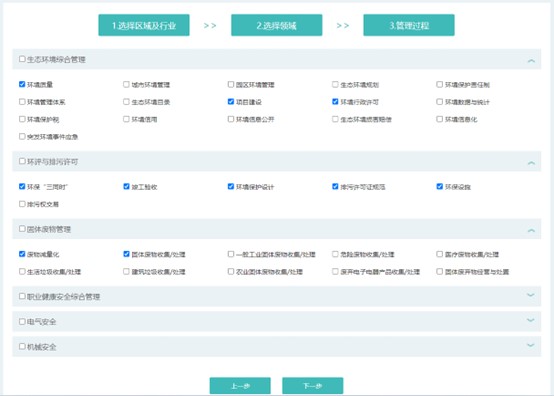Check the 环评与排污许可 select-all checkbox
This screenshot has width=554, height=396.
pos(22,161)
